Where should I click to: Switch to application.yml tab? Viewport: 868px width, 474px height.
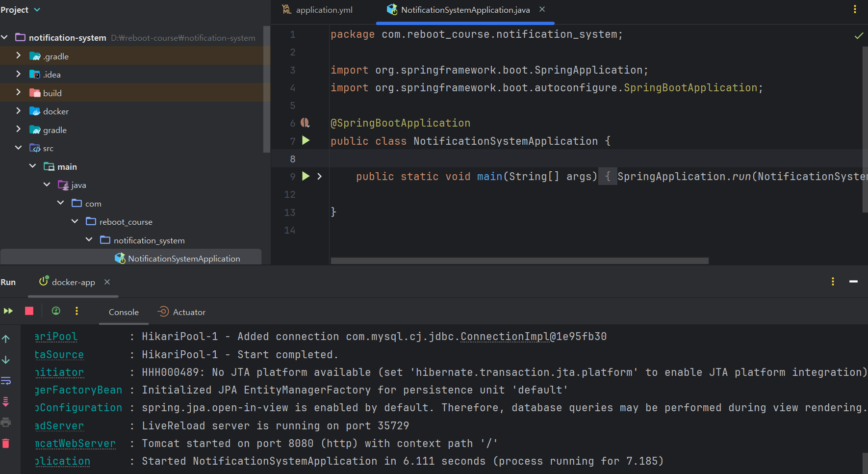[318, 10]
